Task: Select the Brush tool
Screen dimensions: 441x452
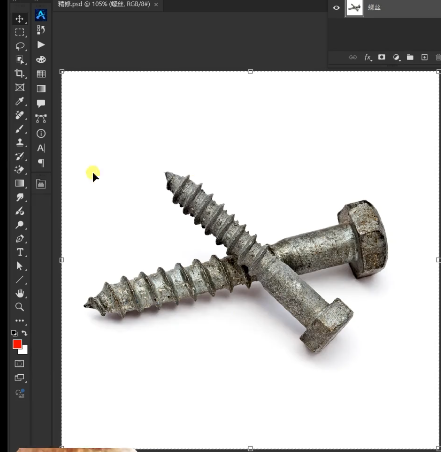Action: coord(19,129)
